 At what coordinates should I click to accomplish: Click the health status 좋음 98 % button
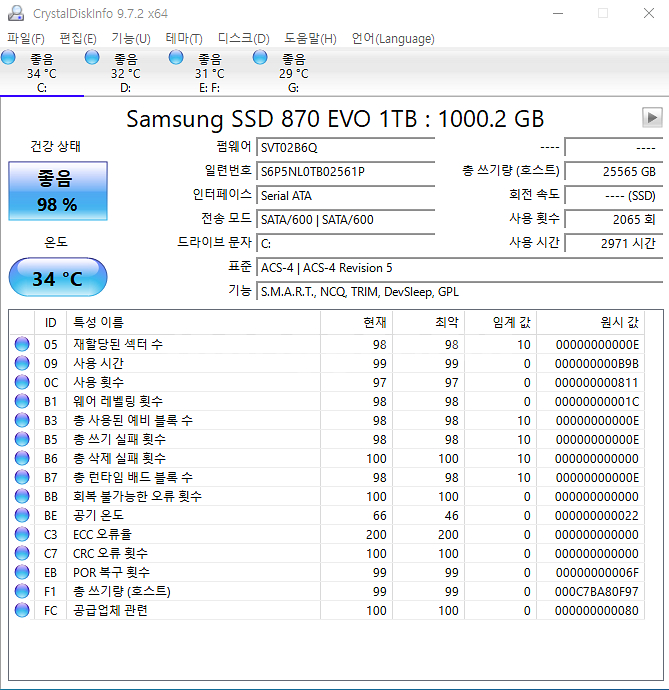pos(57,191)
